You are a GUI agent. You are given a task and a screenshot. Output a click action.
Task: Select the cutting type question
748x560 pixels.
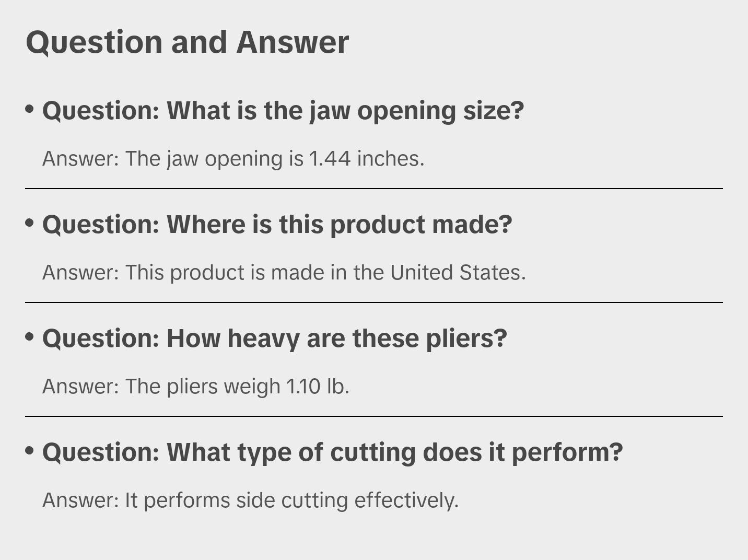tap(332, 452)
